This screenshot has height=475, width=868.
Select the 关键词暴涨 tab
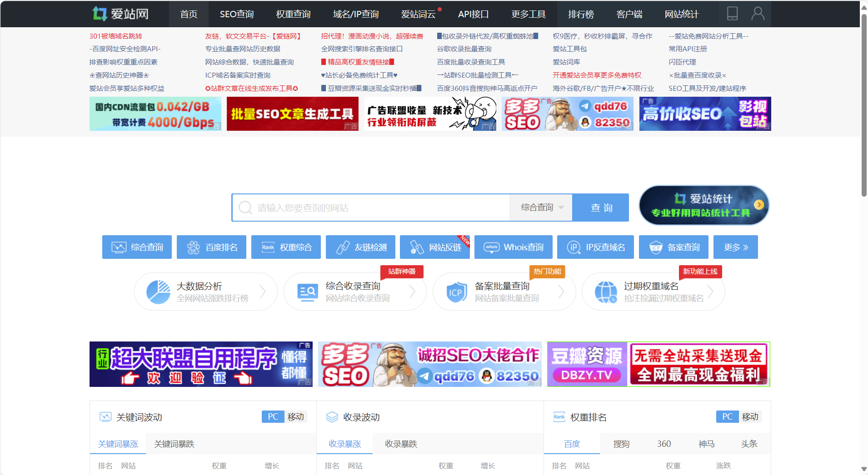coord(118,444)
